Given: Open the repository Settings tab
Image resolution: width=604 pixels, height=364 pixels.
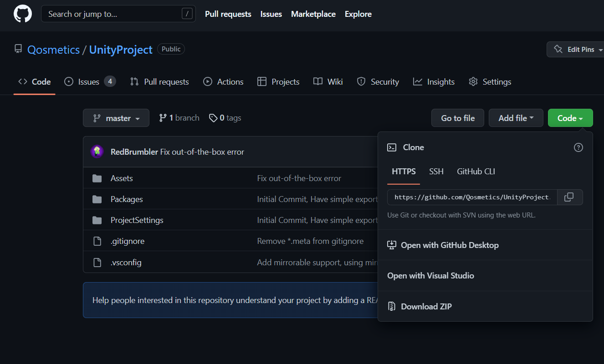Looking at the screenshot, I should point(490,82).
